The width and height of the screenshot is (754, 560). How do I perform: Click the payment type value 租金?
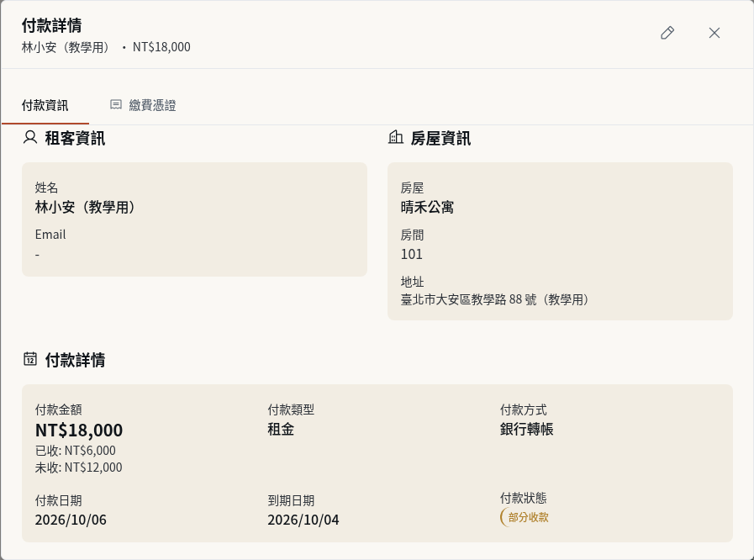281,429
